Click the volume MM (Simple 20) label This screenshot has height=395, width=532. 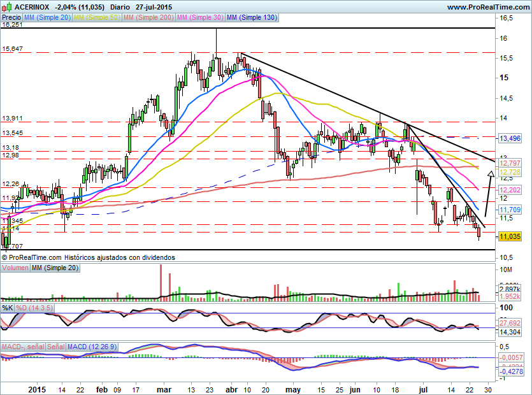click(55, 268)
